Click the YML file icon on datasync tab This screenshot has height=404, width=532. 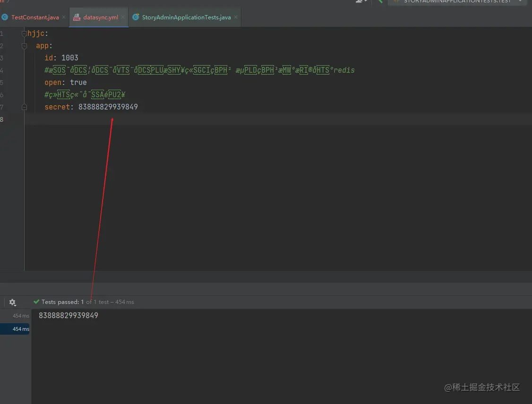[77, 17]
